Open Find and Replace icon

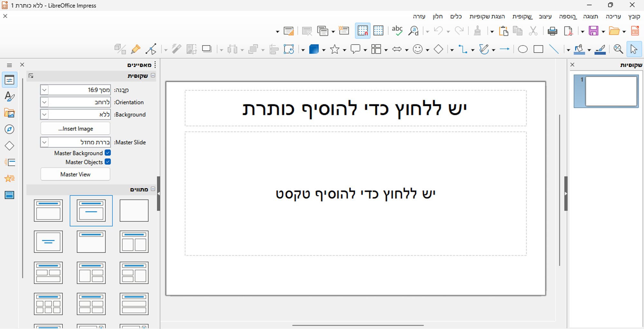[x=413, y=31]
